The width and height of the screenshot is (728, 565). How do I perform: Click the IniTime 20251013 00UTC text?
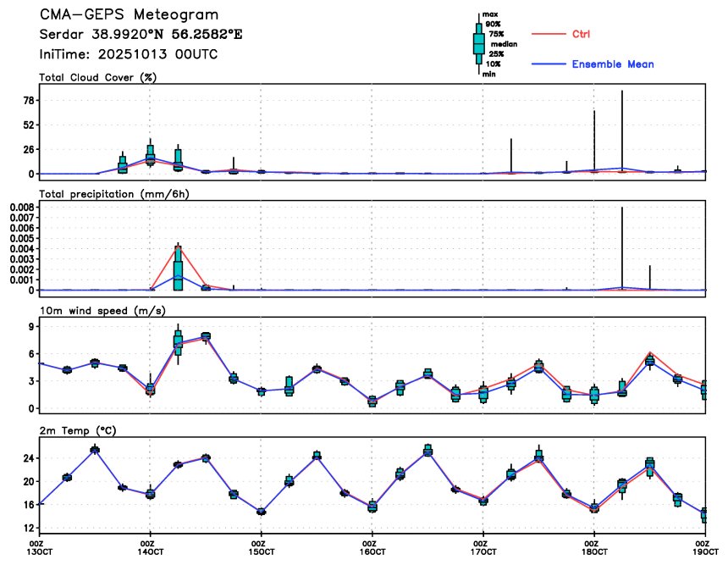point(119,54)
